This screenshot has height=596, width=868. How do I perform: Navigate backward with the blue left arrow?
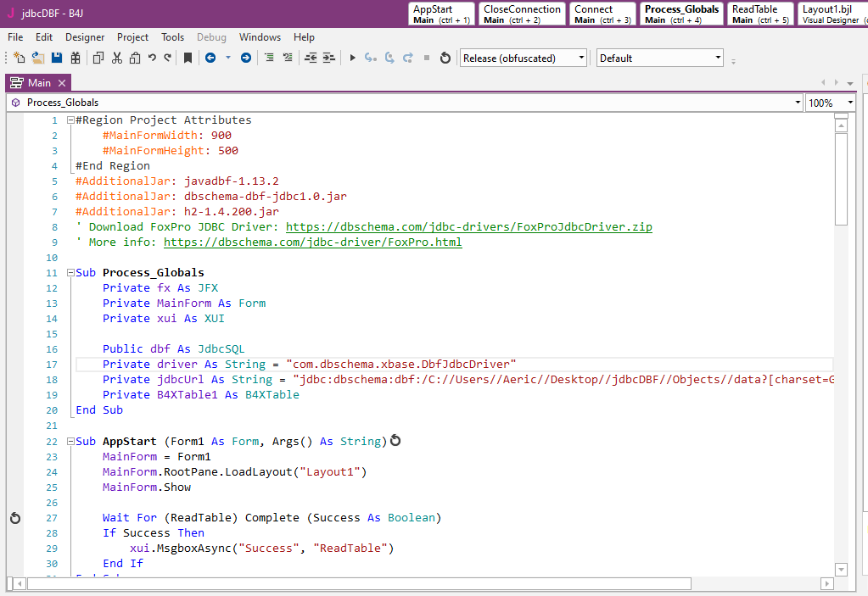pos(210,58)
